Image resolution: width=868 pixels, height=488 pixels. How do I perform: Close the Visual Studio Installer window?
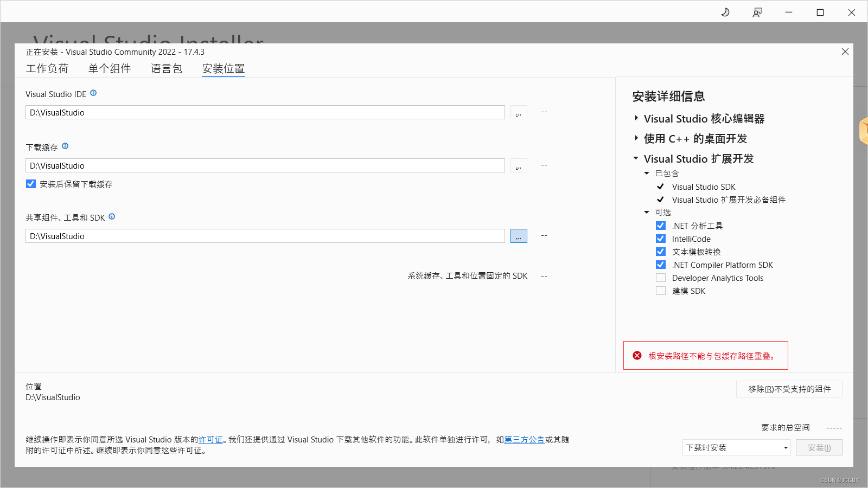pyautogui.click(x=852, y=12)
